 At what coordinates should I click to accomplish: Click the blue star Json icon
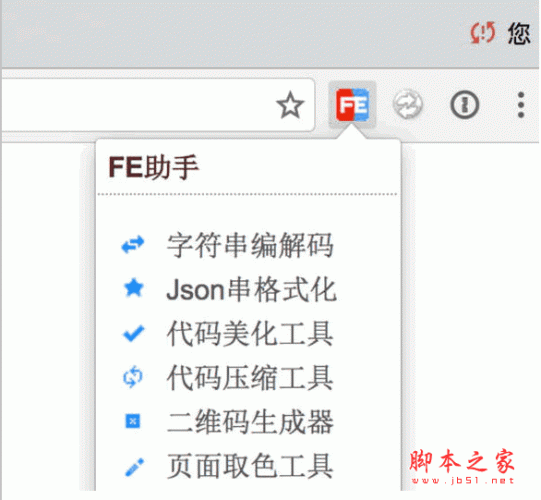[x=134, y=288]
